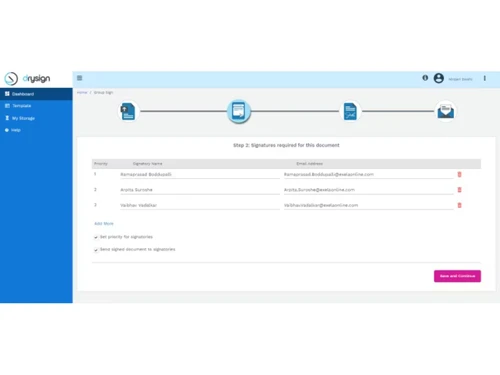Edit Ramaprasad Boddupalli's email address field
This screenshot has height=375, width=500.
coord(368,174)
